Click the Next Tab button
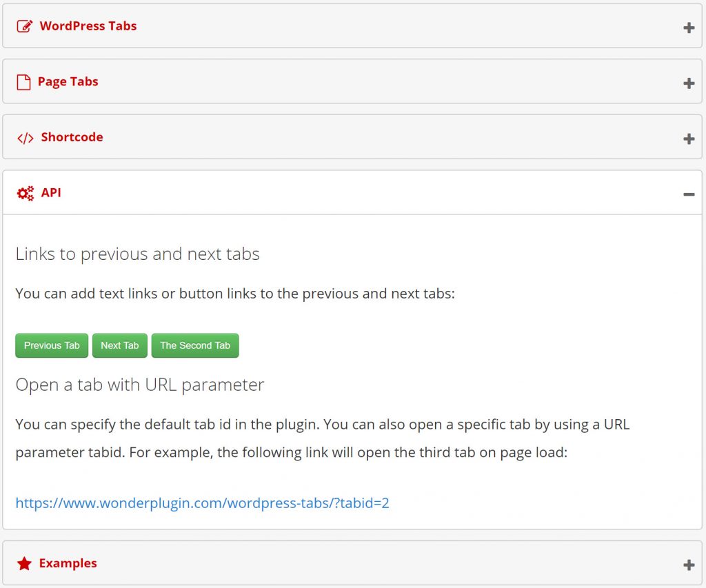Screen dimensions: 706x588 tap(119, 345)
